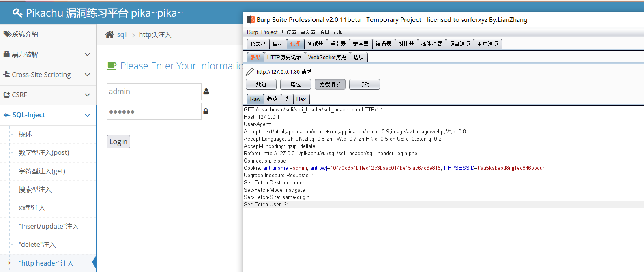
Task: Click the admin username input field
Action: (x=154, y=92)
